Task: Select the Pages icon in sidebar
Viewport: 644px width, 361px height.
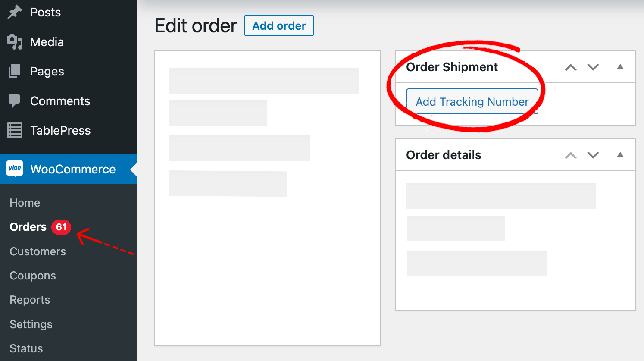Action: tap(14, 71)
